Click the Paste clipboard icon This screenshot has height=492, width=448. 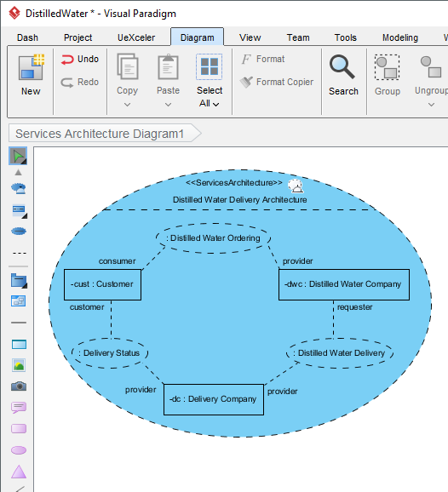168,66
